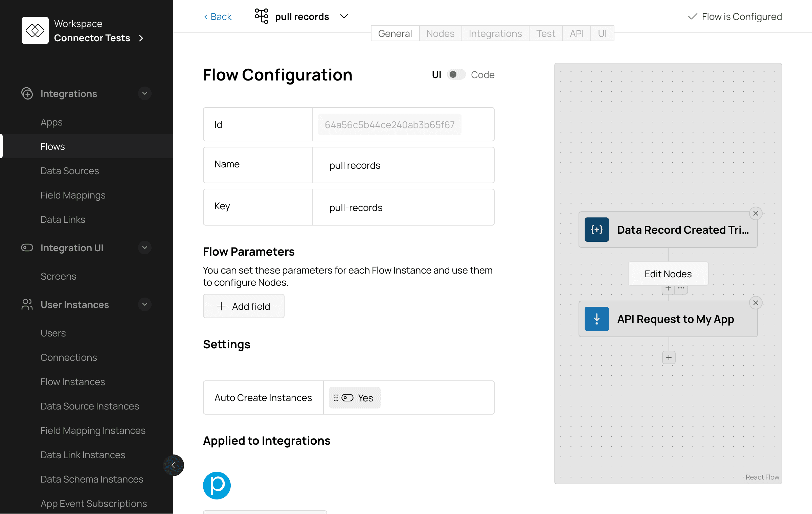The height and width of the screenshot is (514, 812).
Task: Click the blue integration logo under Applied to Integrations
Action: click(x=217, y=485)
